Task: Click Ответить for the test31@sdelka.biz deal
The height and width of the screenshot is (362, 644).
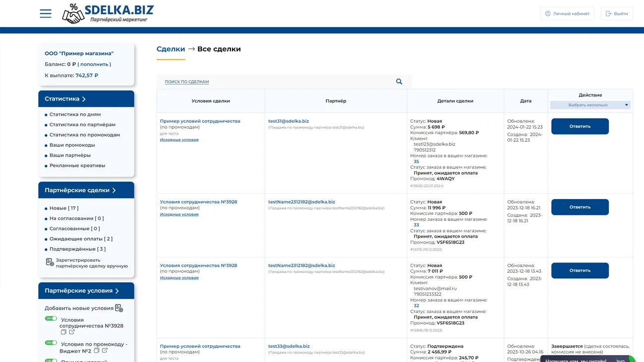Action: pyautogui.click(x=580, y=126)
